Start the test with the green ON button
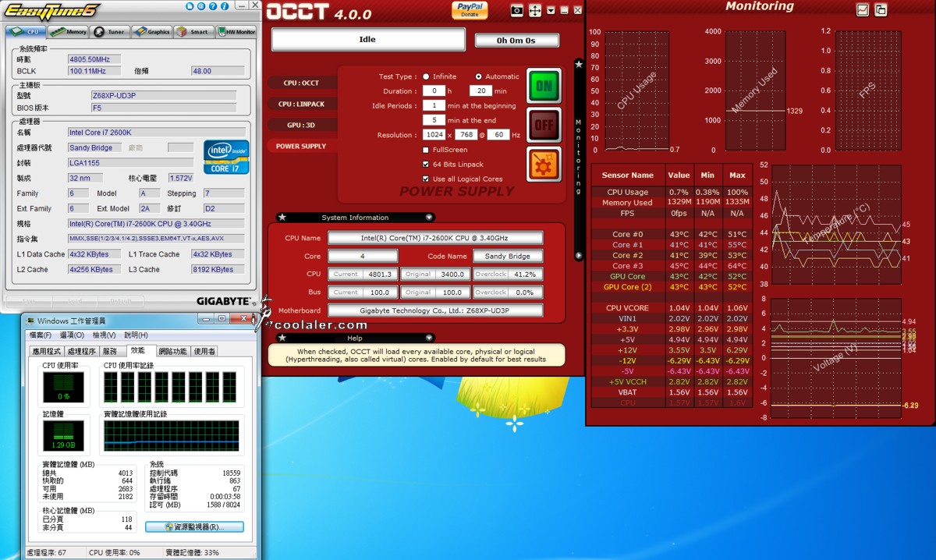936x560 pixels. [x=544, y=86]
